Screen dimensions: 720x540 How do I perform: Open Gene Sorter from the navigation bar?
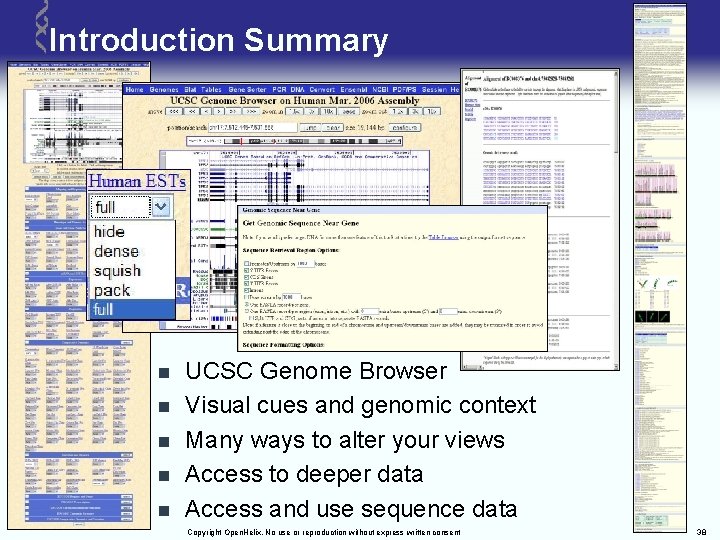[x=247, y=90]
